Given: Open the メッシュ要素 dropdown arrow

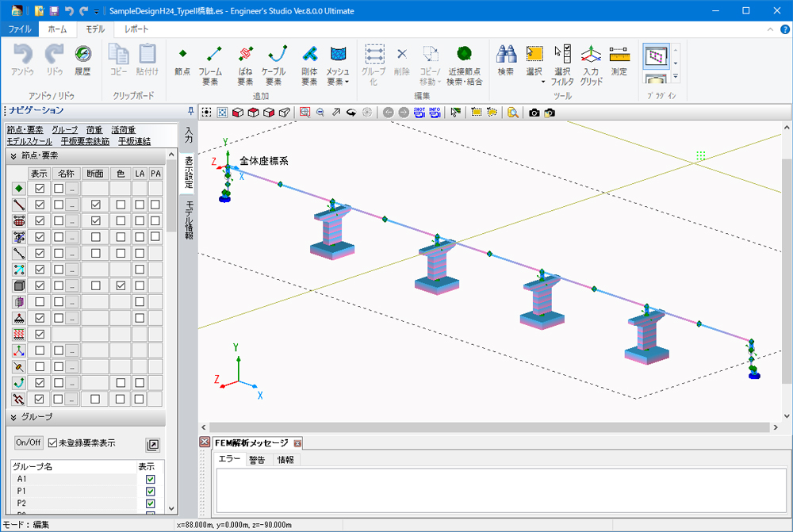Looking at the screenshot, I should [x=347, y=82].
